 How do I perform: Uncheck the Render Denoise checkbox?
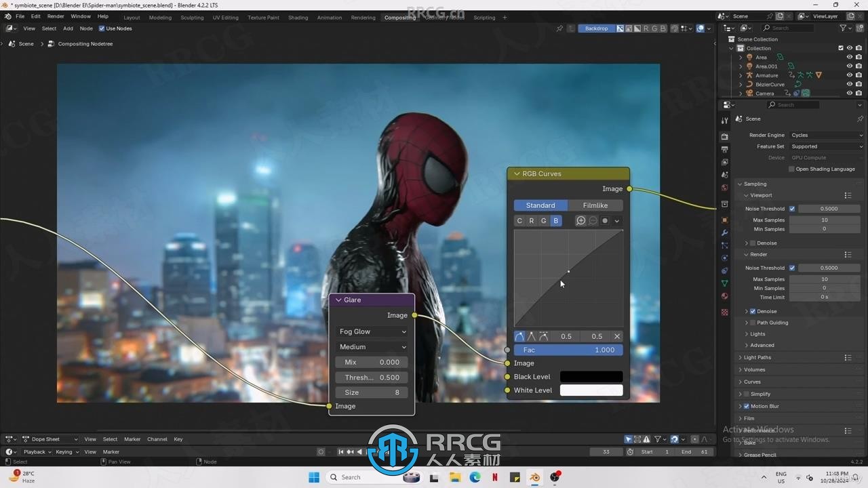pyautogui.click(x=753, y=311)
